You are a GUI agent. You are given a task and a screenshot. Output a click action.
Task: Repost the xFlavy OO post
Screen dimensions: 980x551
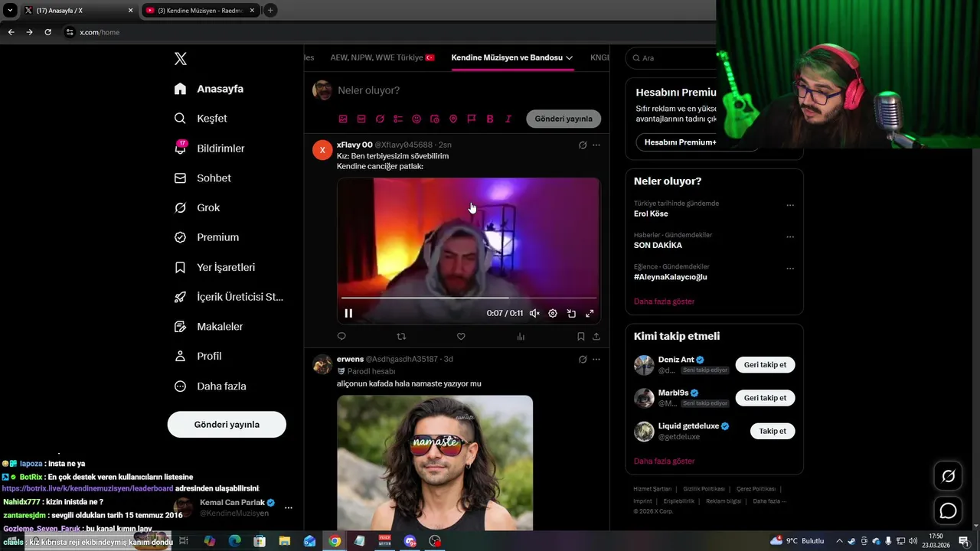[401, 336]
